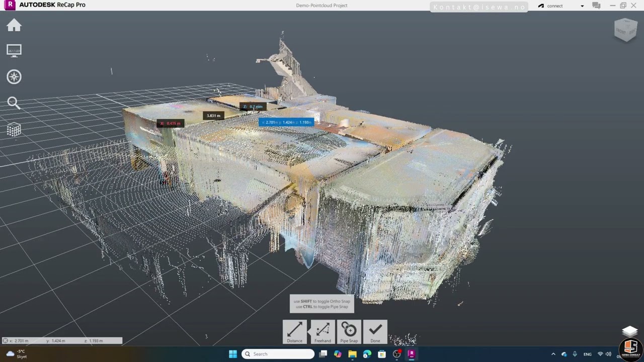The image size is (644, 362).
Task: Open Copilot from the taskbar
Action: [338, 354]
